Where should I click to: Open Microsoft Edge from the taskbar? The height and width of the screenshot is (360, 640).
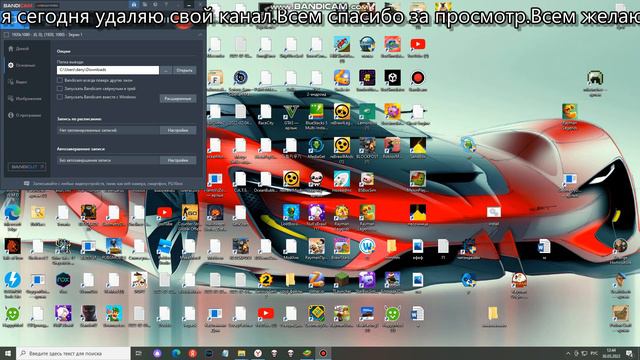coord(176,353)
